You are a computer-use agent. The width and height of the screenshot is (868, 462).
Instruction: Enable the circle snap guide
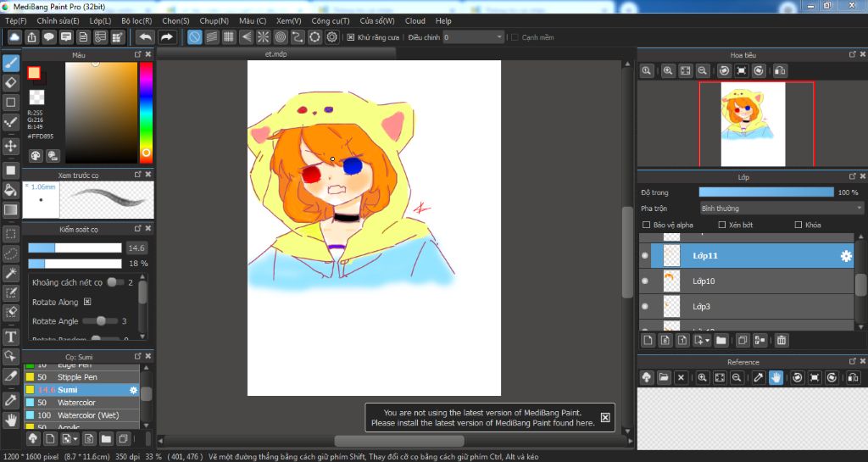[280, 37]
